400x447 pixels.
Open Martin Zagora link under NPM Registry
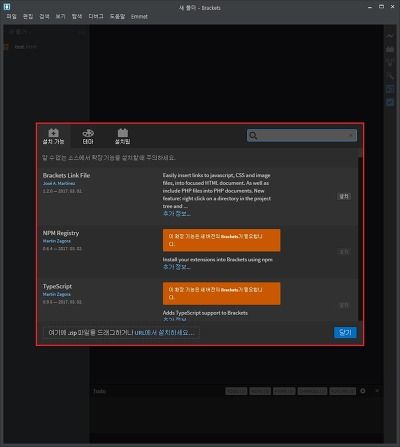[x=57, y=241]
